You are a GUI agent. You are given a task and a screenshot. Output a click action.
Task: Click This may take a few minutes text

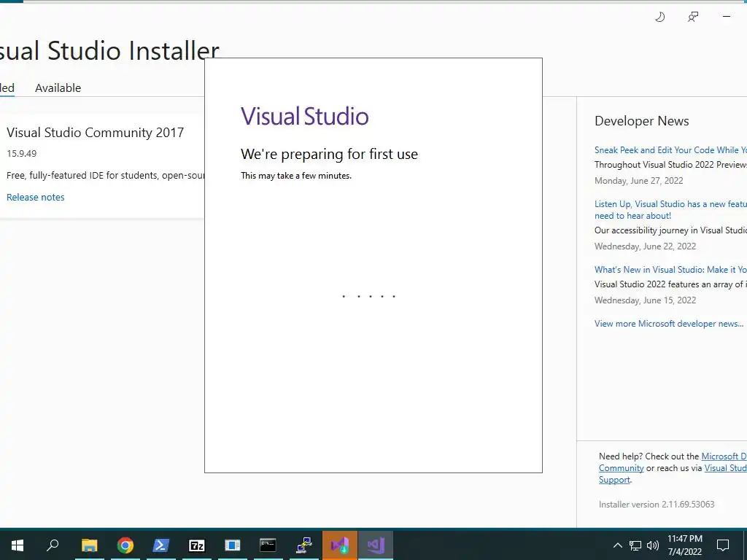tap(296, 176)
